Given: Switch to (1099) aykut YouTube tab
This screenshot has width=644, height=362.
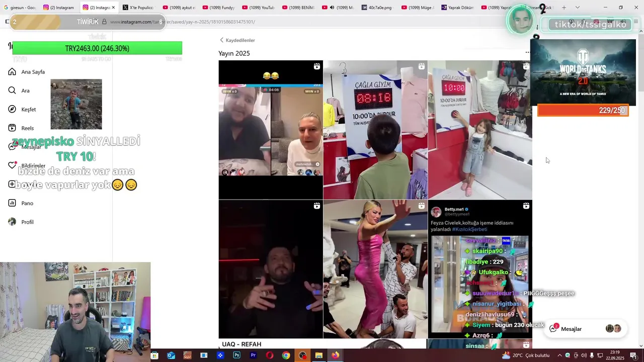Looking at the screenshot, I should coord(179,8).
